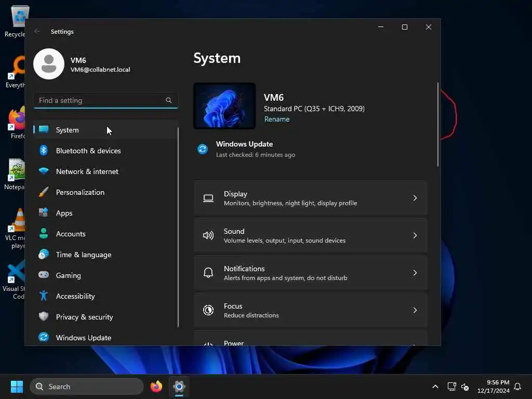
Task: Click the VM6@collabnet.local account name
Action: pos(100,70)
